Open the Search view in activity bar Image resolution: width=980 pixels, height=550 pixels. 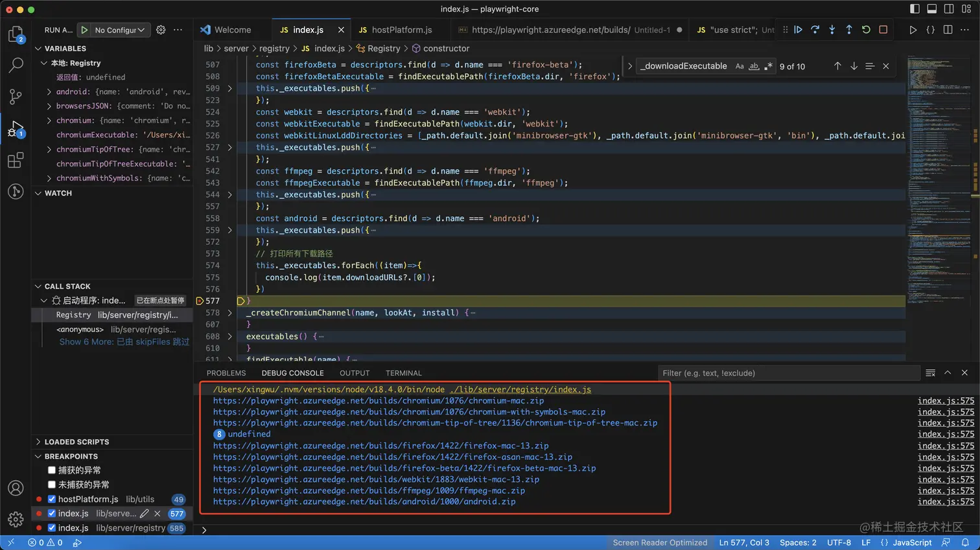point(16,65)
